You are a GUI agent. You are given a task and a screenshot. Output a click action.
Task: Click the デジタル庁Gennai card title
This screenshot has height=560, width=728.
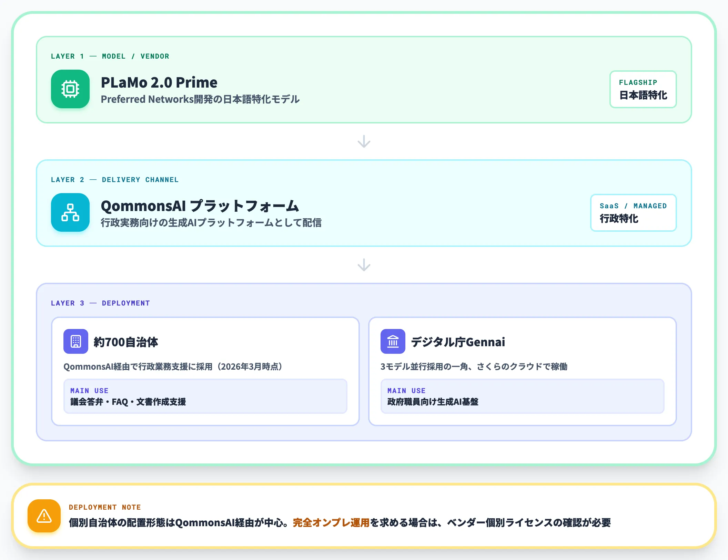458,342
